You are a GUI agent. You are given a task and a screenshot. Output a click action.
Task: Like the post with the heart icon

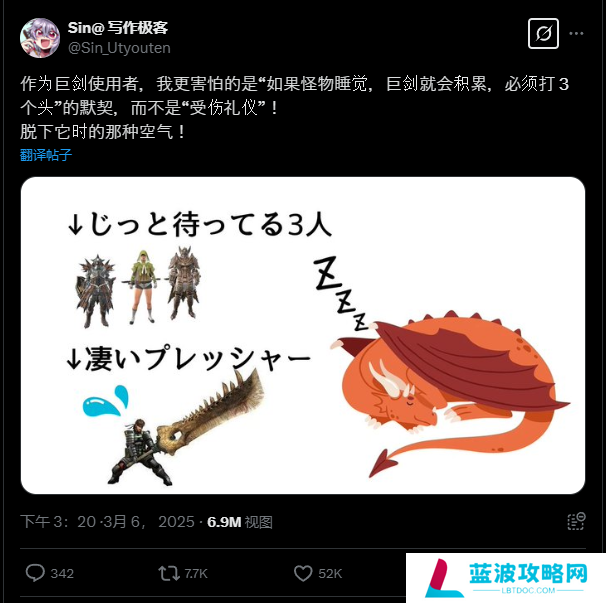pos(303,573)
